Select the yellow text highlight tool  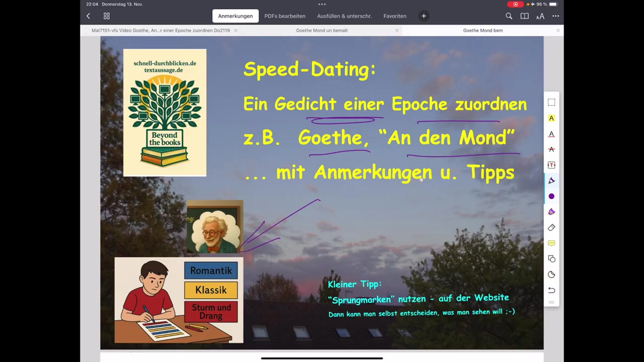[x=551, y=118]
